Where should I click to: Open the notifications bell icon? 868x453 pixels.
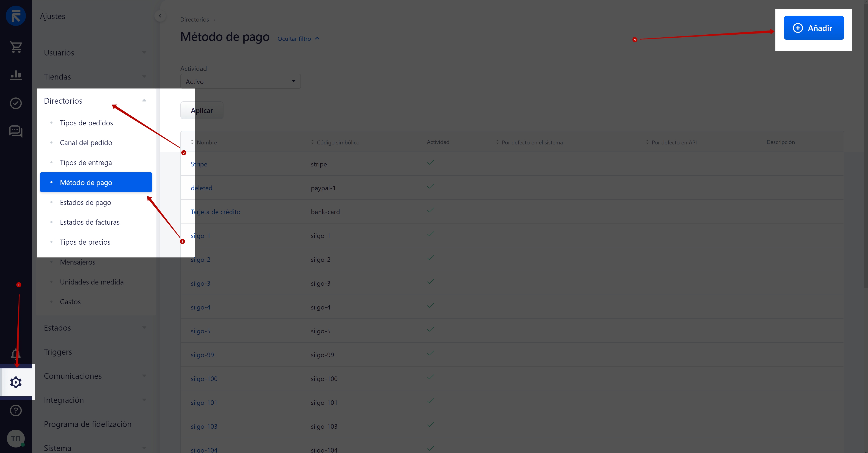16,354
